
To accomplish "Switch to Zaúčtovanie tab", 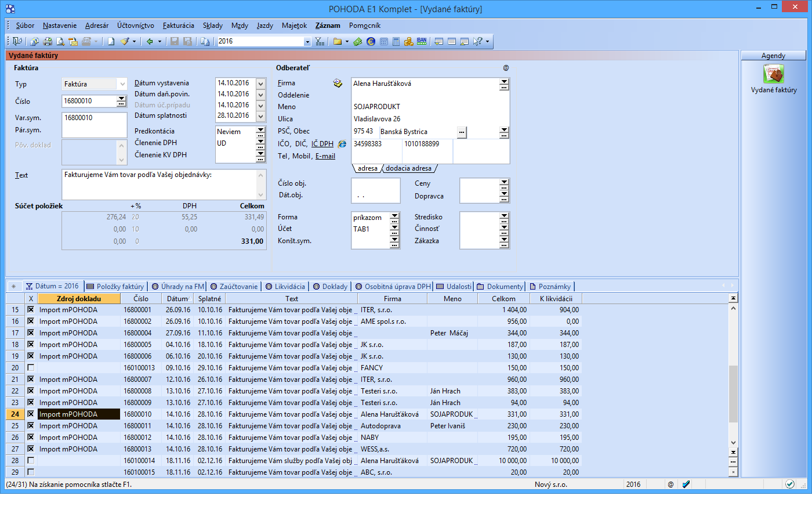I will pyautogui.click(x=234, y=287).
